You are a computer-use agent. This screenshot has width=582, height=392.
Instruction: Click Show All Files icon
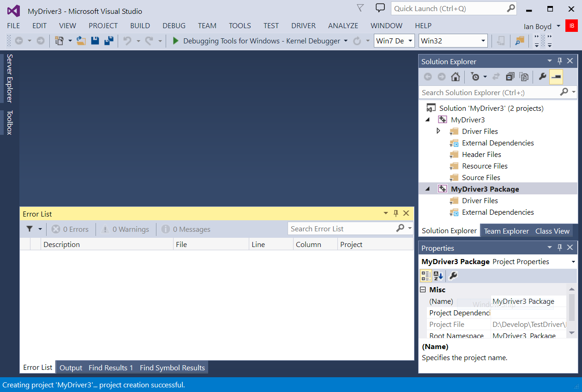[523, 77]
